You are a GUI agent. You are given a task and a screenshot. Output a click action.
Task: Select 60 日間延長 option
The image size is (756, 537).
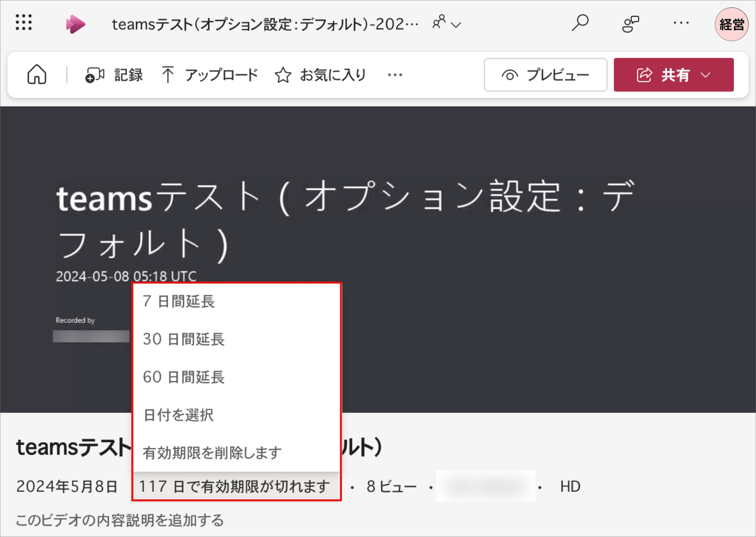pos(236,377)
